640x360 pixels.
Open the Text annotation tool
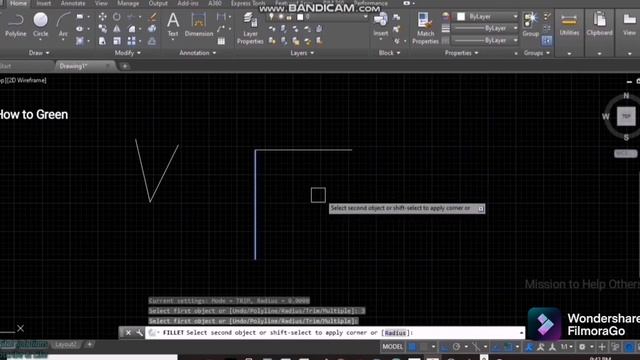173,24
